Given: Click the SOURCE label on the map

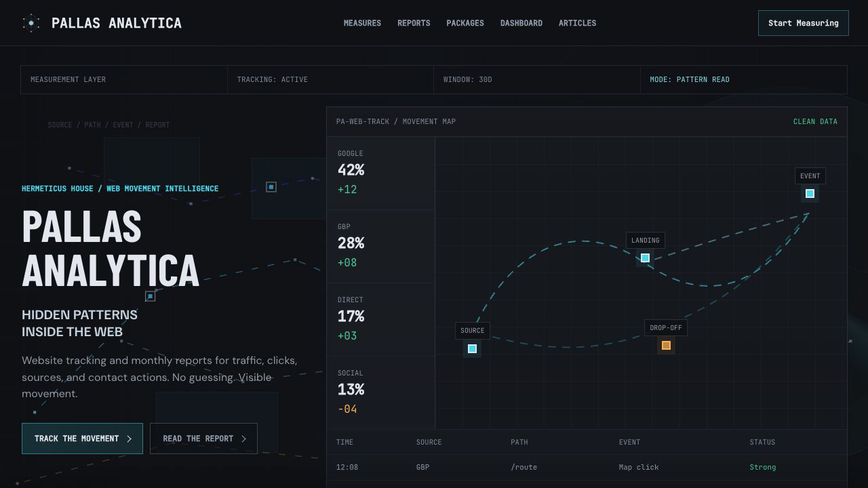Looking at the screenshot, I should [473, 331].
